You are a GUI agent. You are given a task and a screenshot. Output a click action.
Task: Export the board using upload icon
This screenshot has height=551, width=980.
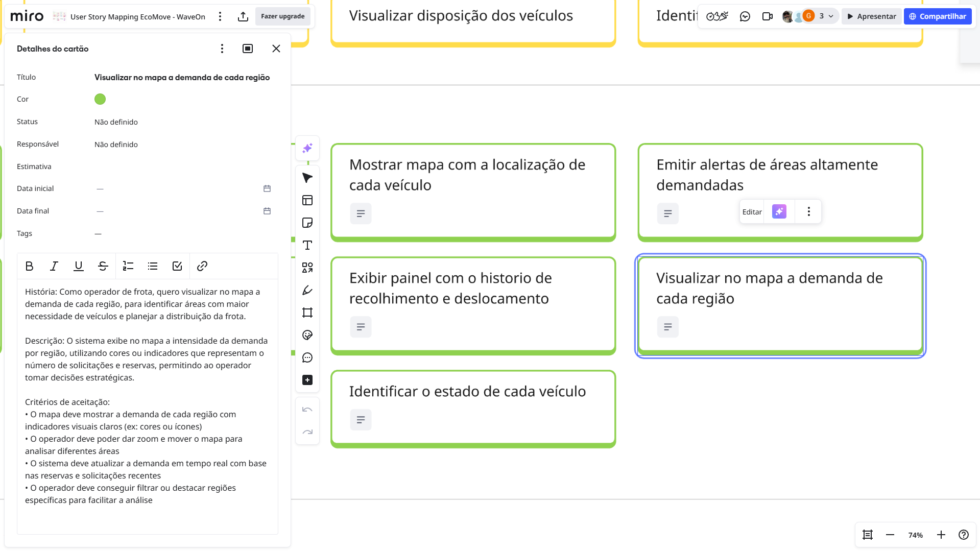click(243, 16)
